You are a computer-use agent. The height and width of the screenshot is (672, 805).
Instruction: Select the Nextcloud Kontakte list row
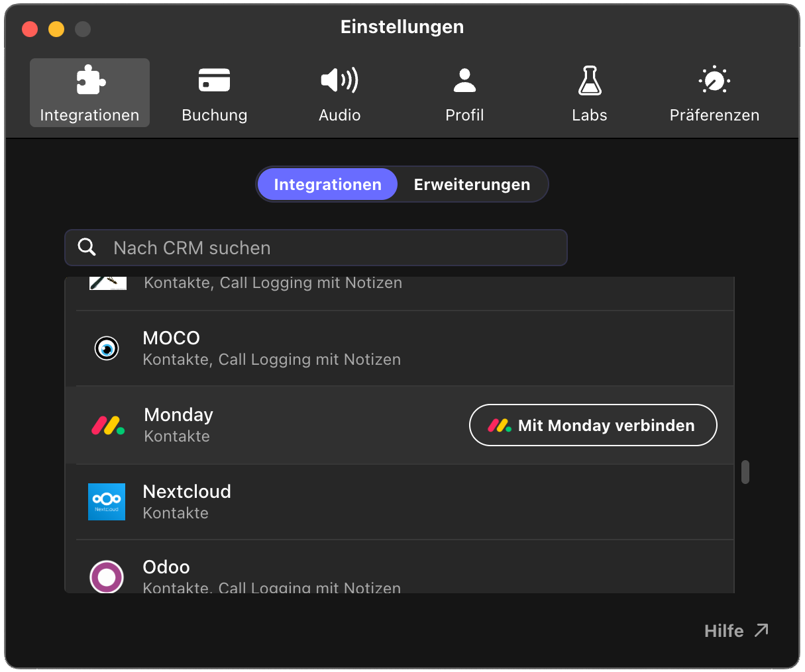point(400,502)
